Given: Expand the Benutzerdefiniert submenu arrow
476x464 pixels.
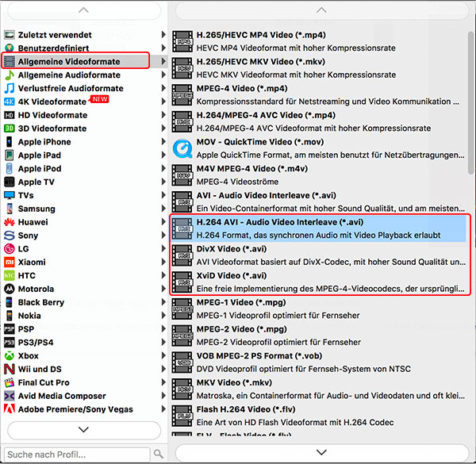Looking at the screenshot, I should click(x=163, y=48).
